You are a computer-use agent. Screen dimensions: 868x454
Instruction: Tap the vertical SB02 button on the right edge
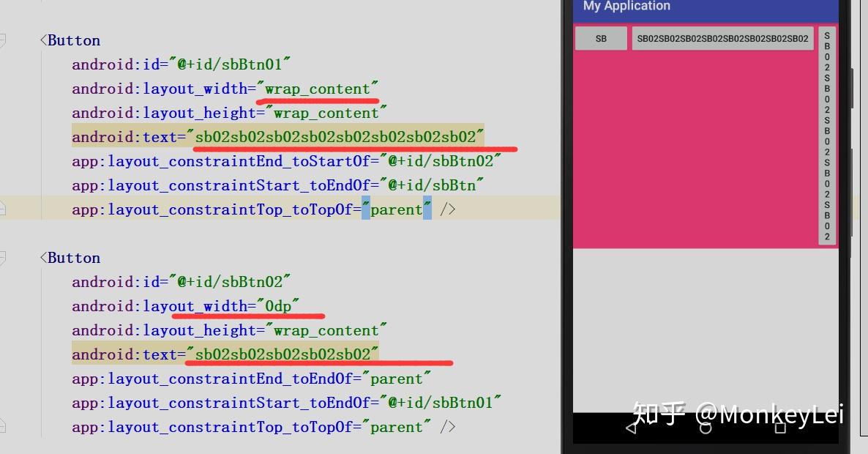827,139
